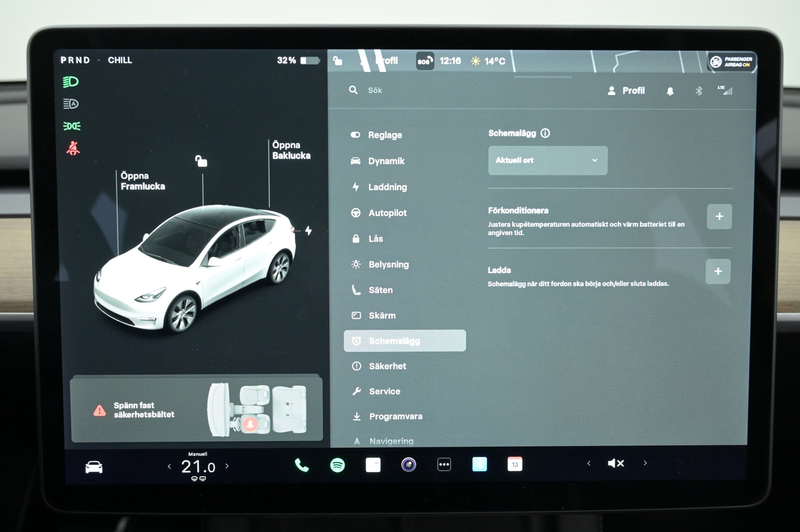
Task: Unmute the volume speaker icon
Action: 616,463
